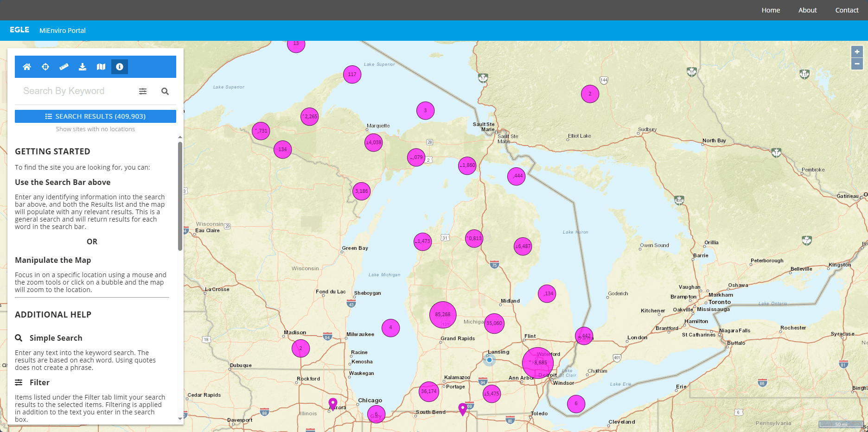
Task: Click the 11,473 cluster near Green Bay
Action: coord(423,241)
